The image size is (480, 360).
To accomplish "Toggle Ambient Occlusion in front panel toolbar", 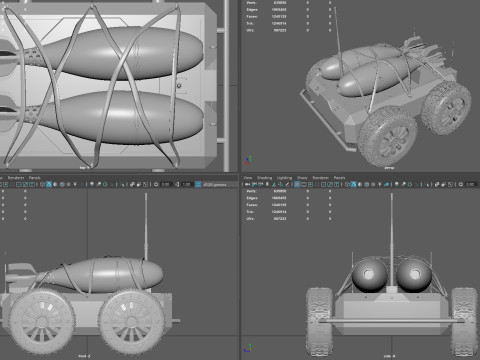I will tap(92, 184).
